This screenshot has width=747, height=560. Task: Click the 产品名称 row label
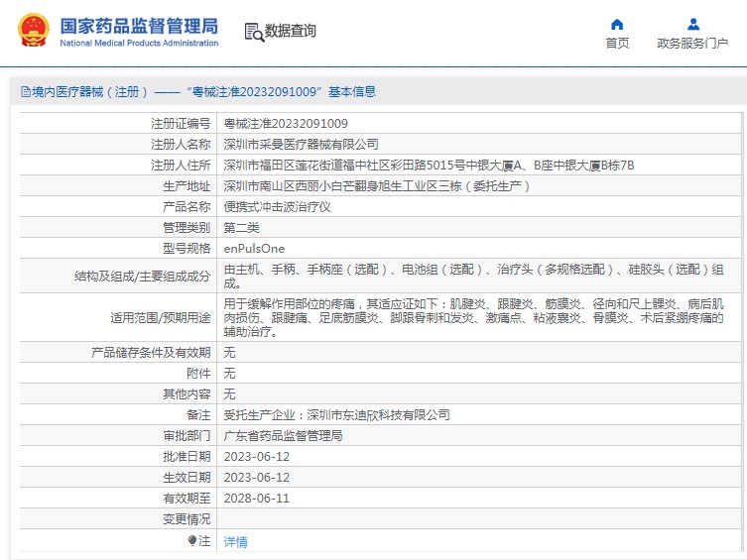[x=187, y=207]
